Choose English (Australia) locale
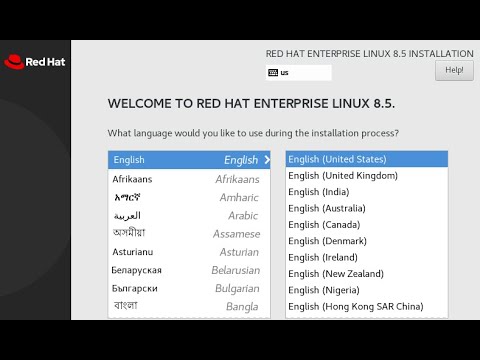 tap(367, 208)
